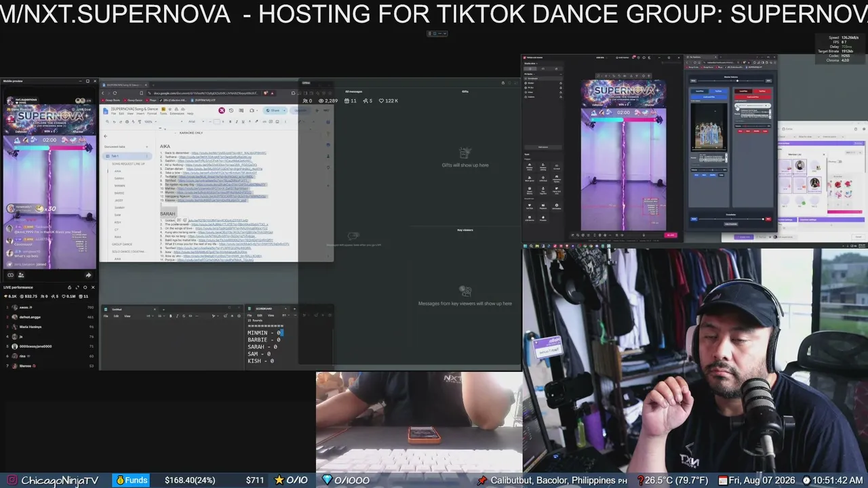
Task: Click the 'KISH - 0' line in Scoreboard
Action: (x=260, y=361)
